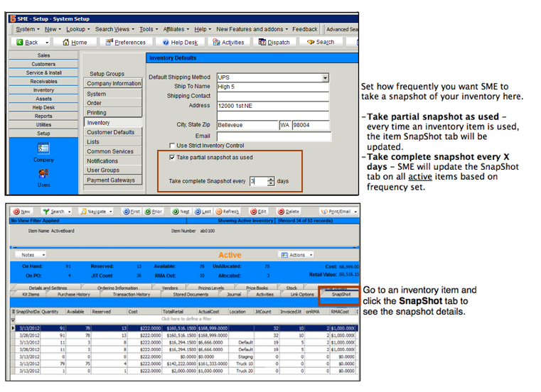Switch to the Transaction History tab

coord(131,295)
